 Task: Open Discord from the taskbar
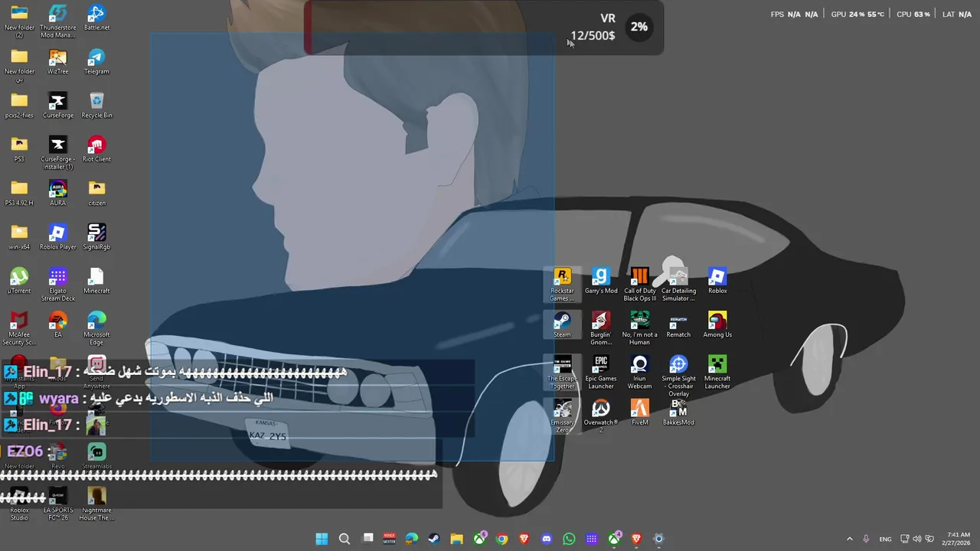[547, 539]
